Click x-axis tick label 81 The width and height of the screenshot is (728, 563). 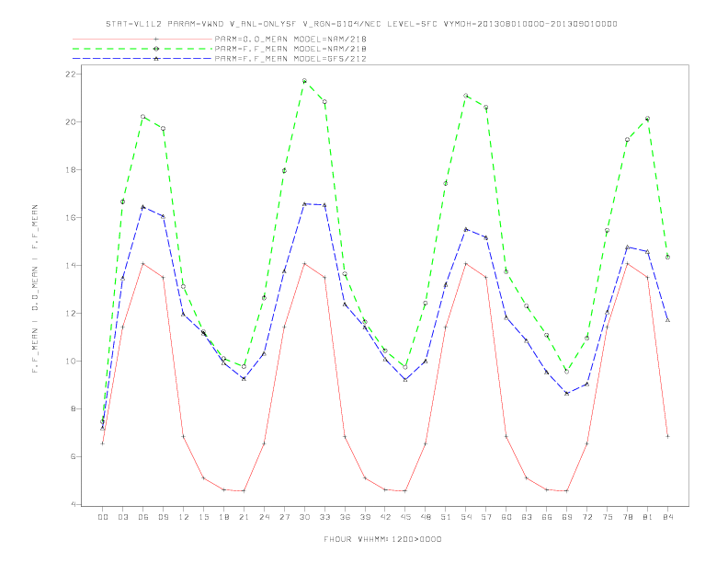pos(648,517)
